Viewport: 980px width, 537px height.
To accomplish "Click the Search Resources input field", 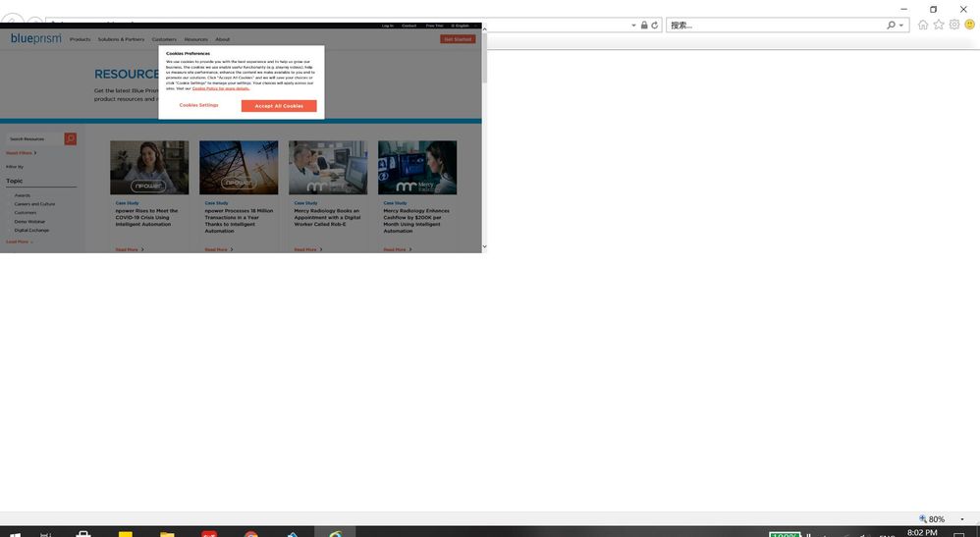I will 35,138.
